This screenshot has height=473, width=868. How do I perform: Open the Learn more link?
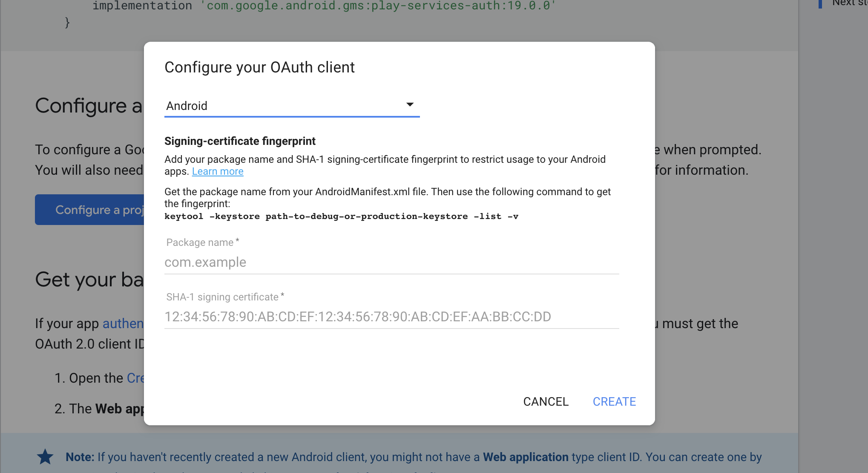[218, 171]
